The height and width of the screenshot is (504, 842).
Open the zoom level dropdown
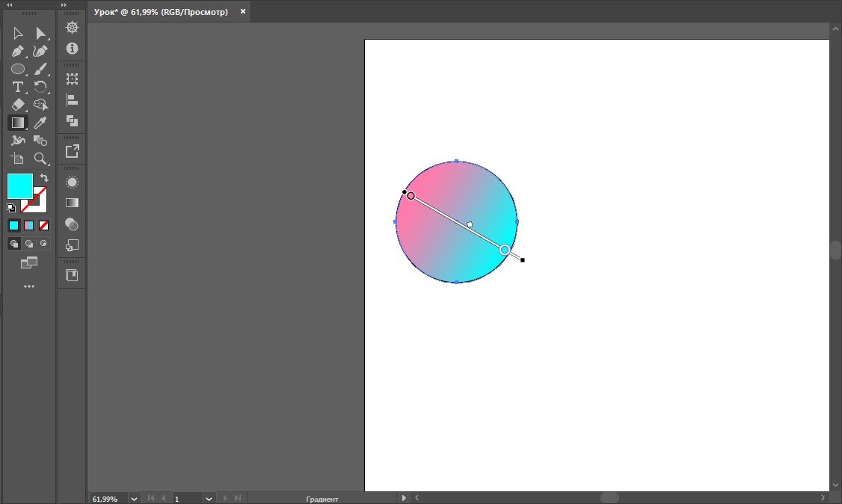point(134,499)
